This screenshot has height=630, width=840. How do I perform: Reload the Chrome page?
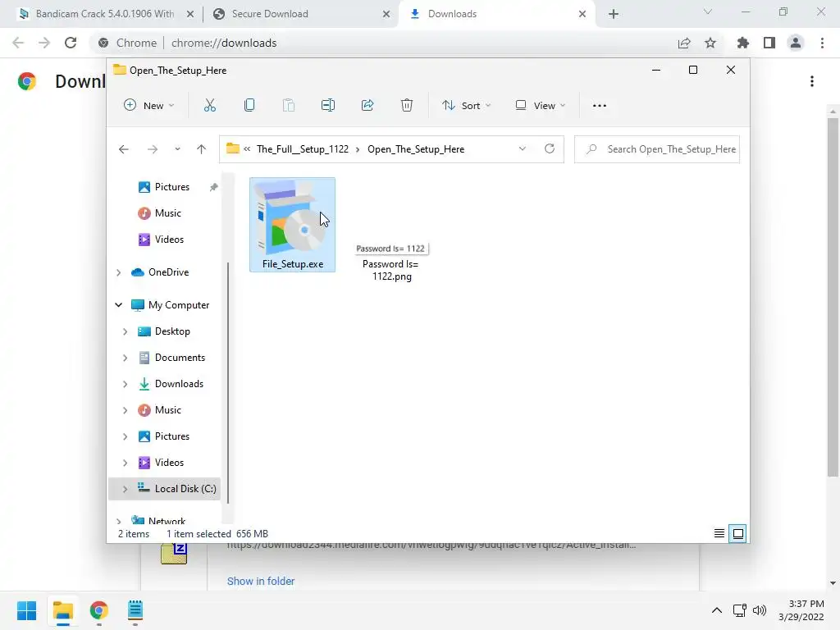(71, 43)
